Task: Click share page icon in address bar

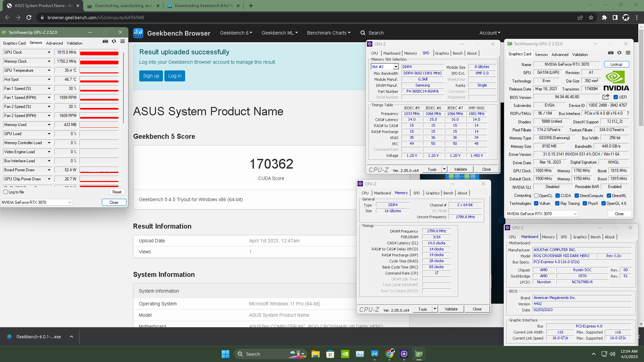Action: tap(580, 17)
